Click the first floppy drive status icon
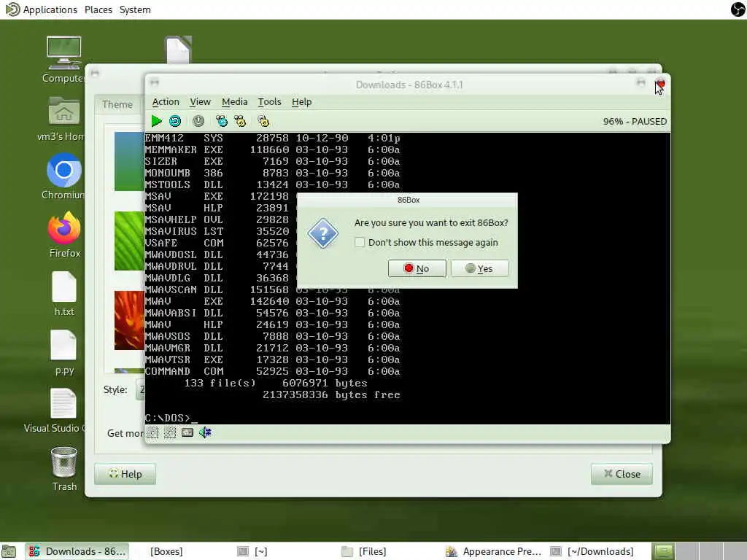 pos(152,432)
